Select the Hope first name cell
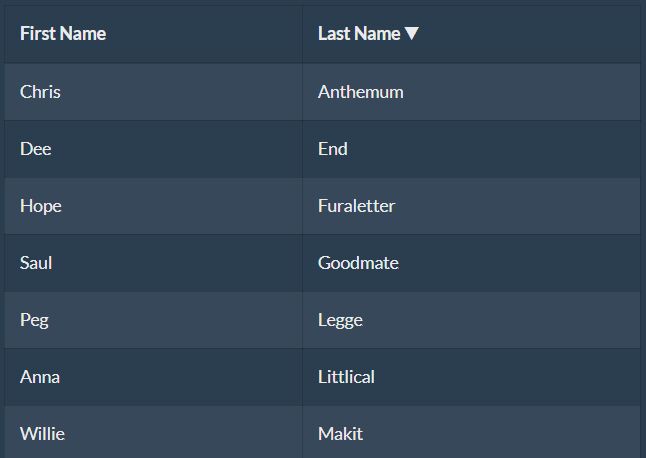 [x=41, y=206]
